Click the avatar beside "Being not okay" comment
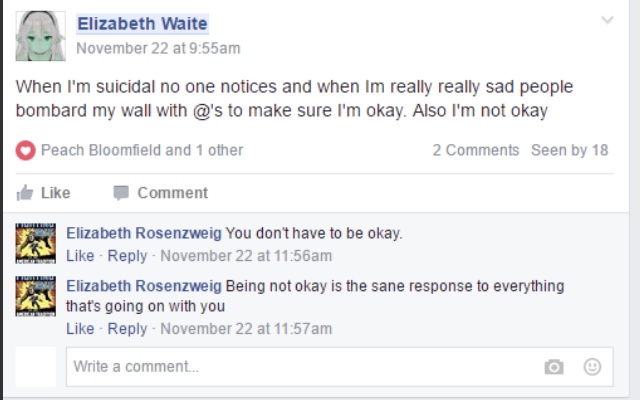The height and width of the screenshot is (400, 640). [36, 296]
